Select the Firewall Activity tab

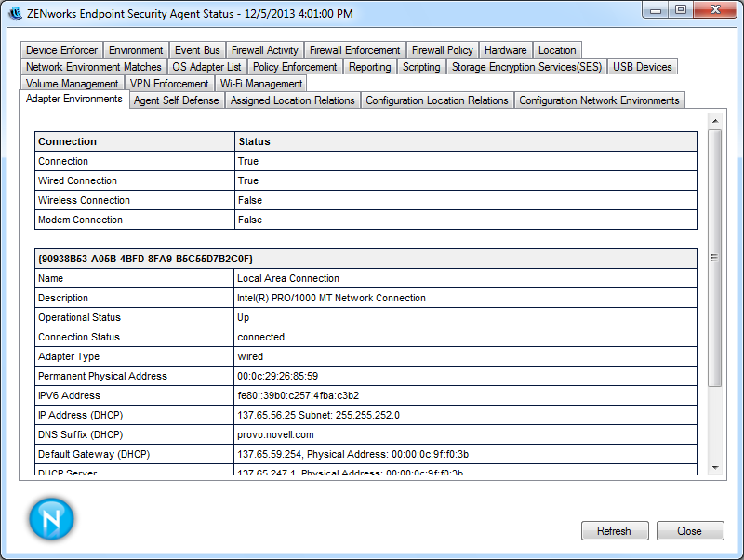point(265,50)
